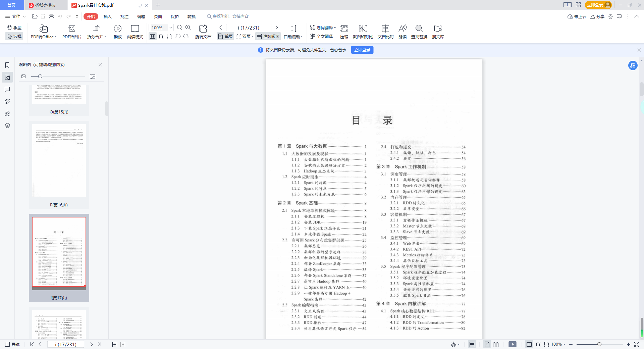This screenshot has height=349, width=644.
Task: Open the signature panel in left sidebar
Action: (7, 113)
